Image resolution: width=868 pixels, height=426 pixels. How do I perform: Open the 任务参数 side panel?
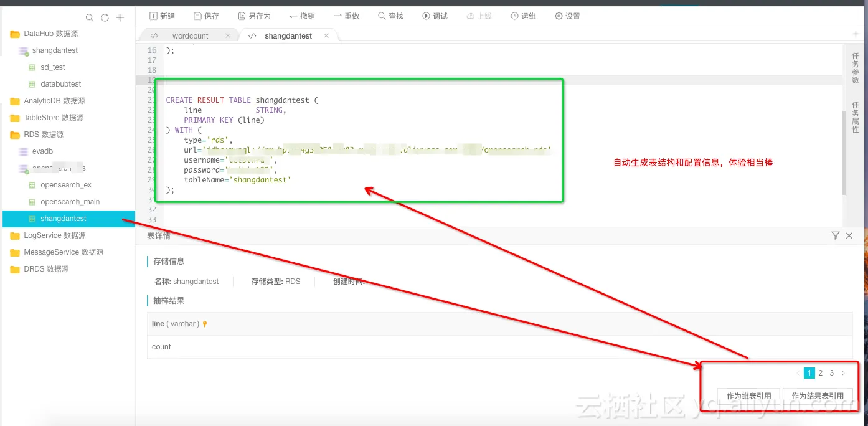[856, 69]
